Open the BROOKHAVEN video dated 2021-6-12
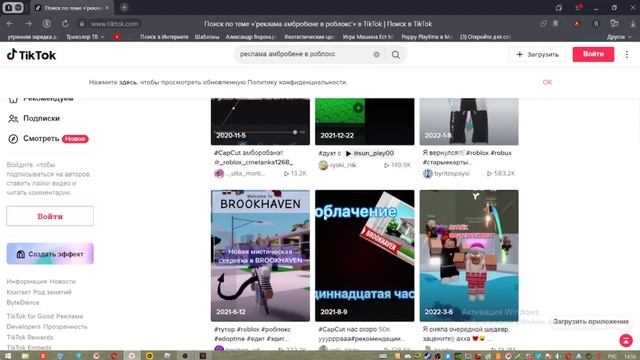This screenshot has height=360, width=640. pos(260,256)
